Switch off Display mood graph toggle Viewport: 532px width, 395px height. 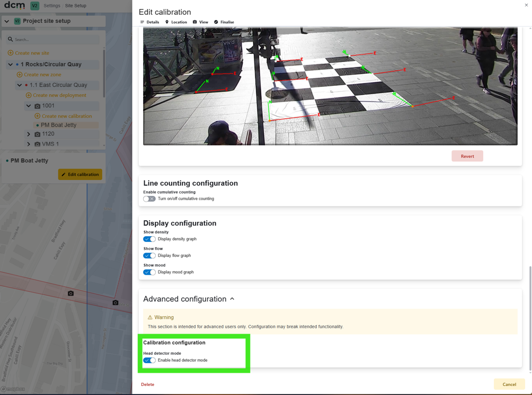tap(149, 272)
